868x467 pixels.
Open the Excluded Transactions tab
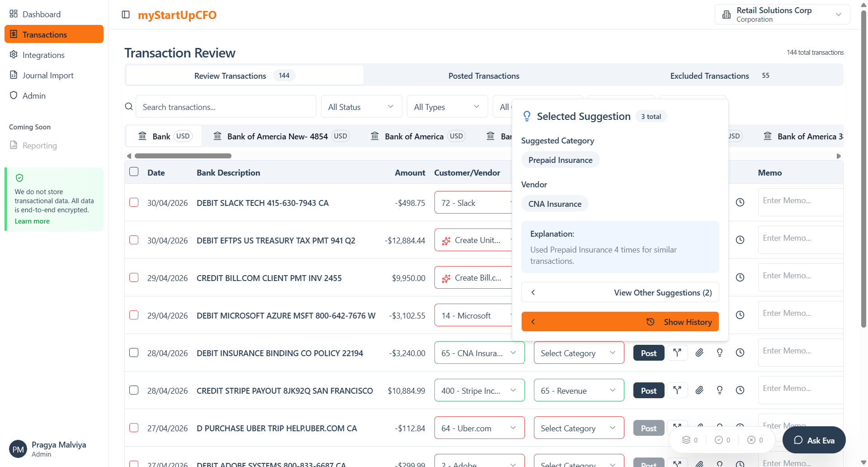tap(709, 76)
